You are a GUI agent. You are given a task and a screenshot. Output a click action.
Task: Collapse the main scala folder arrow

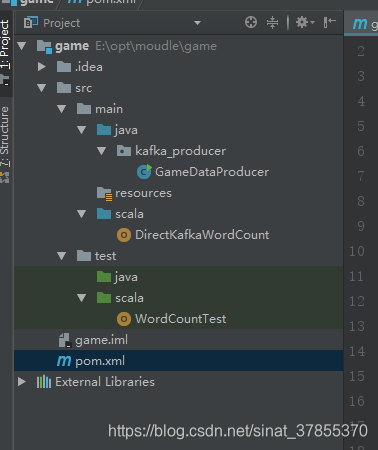[x=82, y=214]
